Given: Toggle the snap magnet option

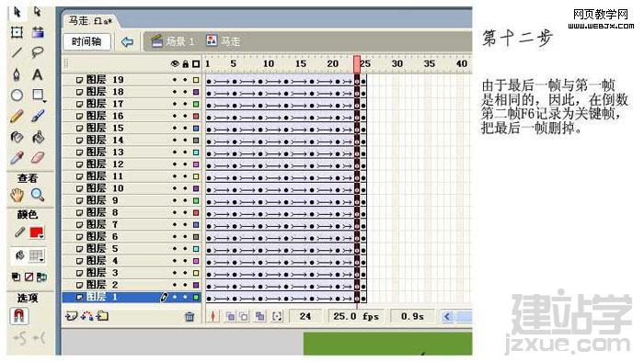Looking at the screenshot, I should point(19,316).
